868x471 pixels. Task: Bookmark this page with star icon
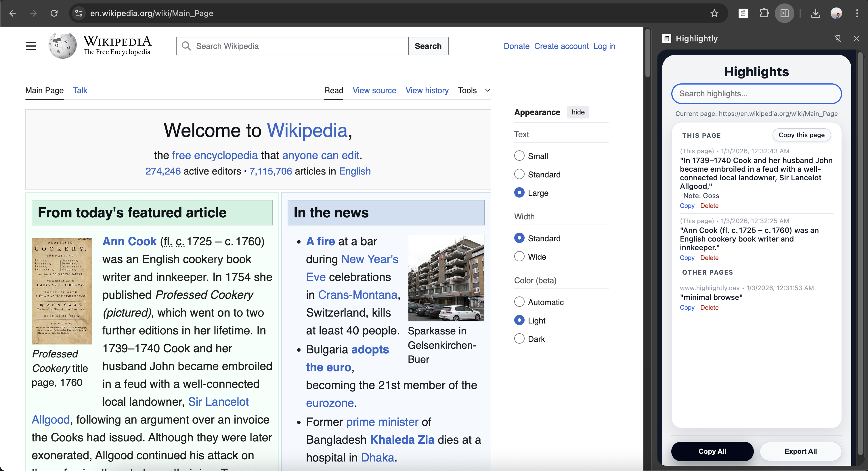coord(714,13)
